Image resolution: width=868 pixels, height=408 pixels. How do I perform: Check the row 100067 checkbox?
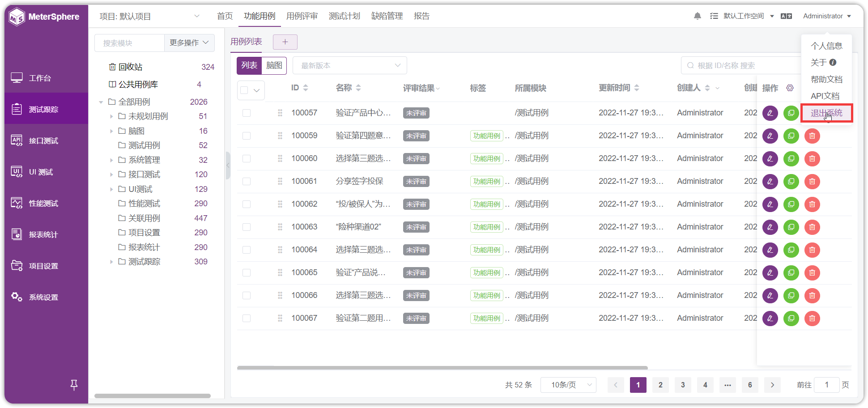(247, 318)
